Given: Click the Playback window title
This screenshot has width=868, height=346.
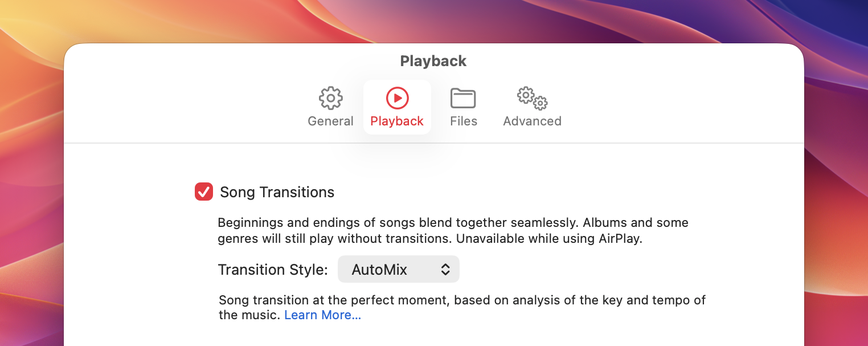Looking at the screenshot, I should (433, 62).
